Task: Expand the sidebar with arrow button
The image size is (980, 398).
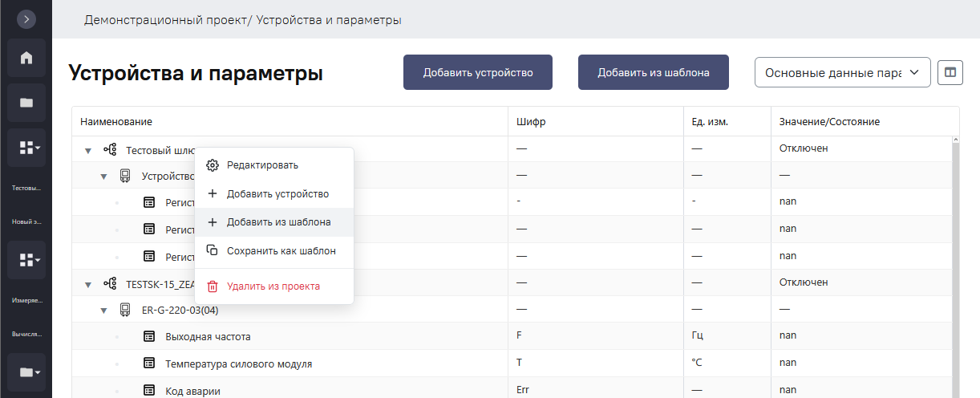Action: 26,18
